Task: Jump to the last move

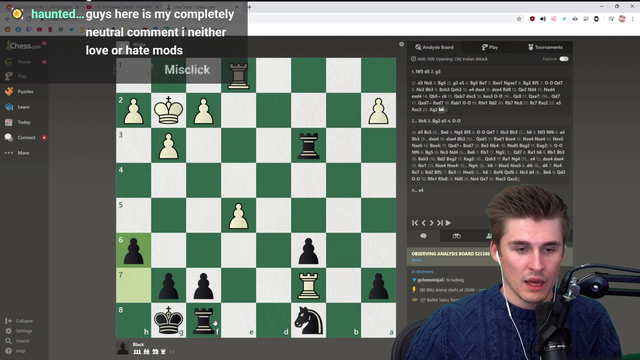Action: tap(440, 223)
